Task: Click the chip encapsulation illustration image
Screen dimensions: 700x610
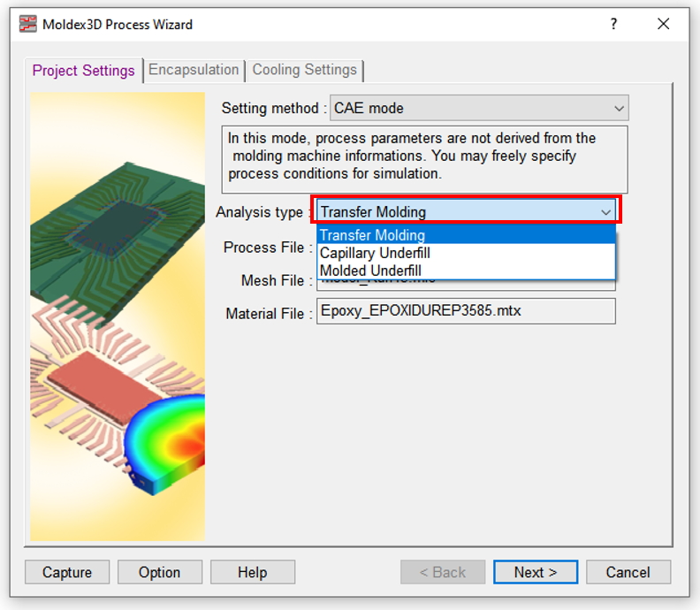Action: pyautogui.click(x=118, y=316)
